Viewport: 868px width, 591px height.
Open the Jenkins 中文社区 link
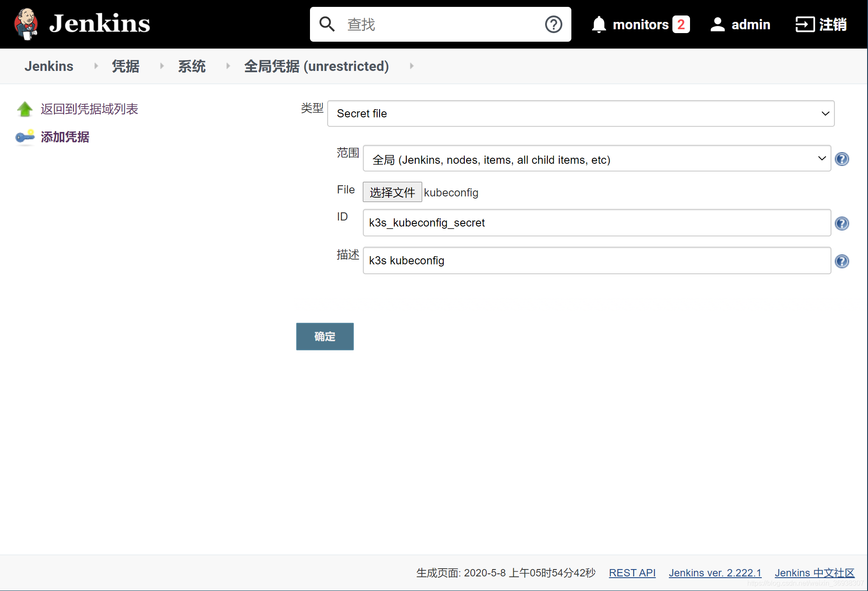tap(814, 573)
